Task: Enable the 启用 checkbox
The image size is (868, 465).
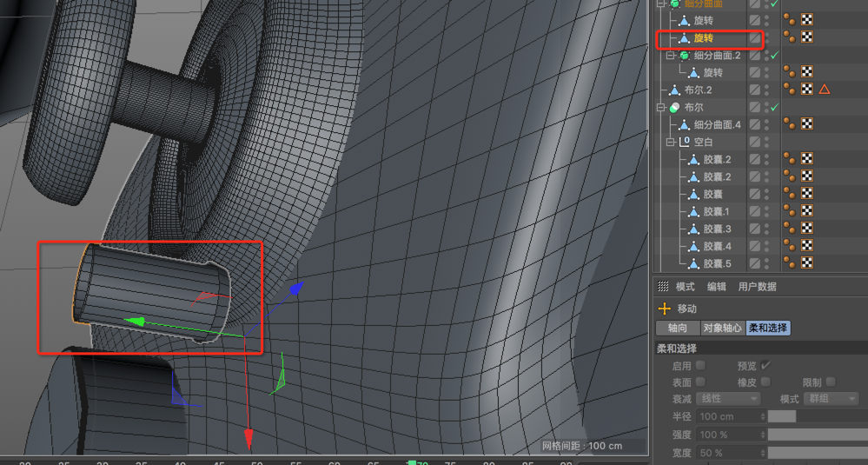Action: [x=700, y=365]
